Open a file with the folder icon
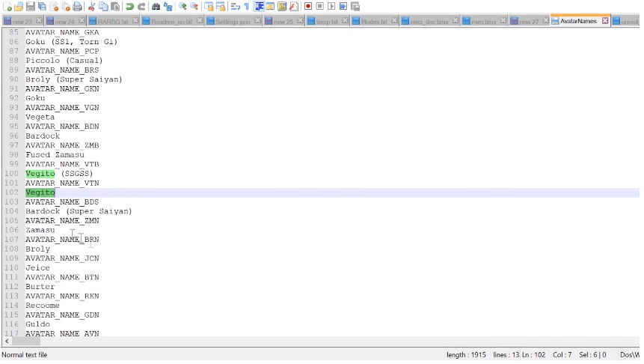 pyautogui.click(x=19, y=6)
